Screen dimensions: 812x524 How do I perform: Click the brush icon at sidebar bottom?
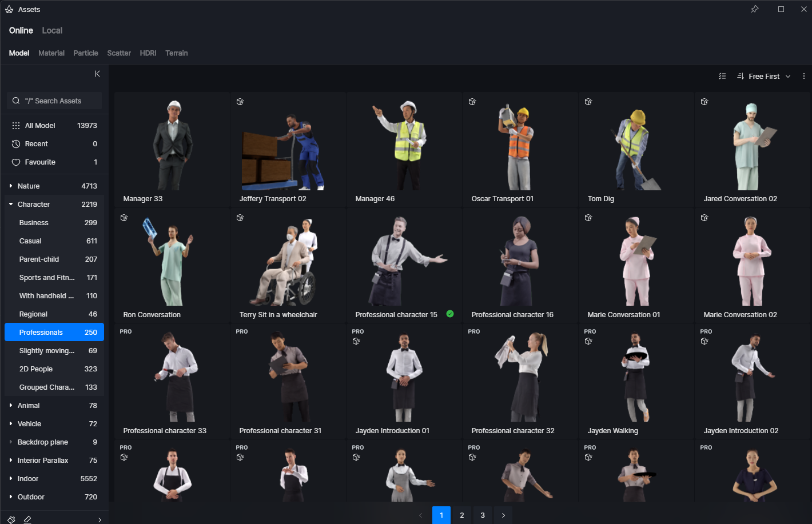11,519
